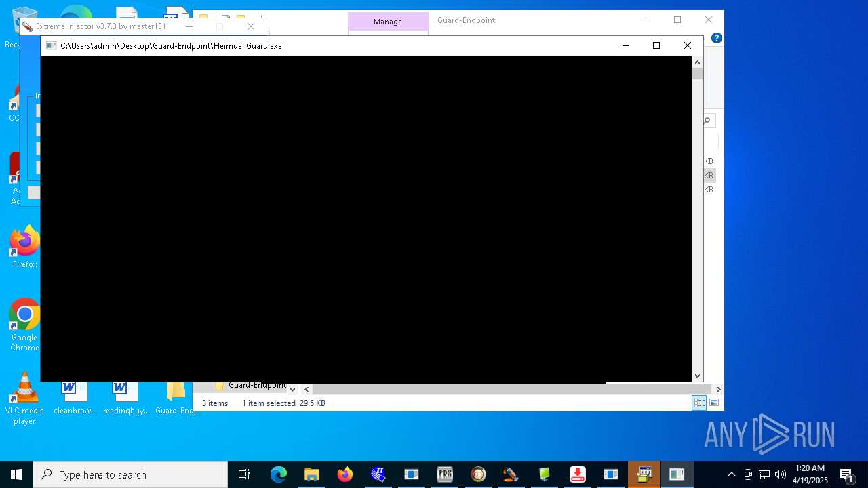
Task: Open the Manage tab in File Explorer
Action: point(388,22)
